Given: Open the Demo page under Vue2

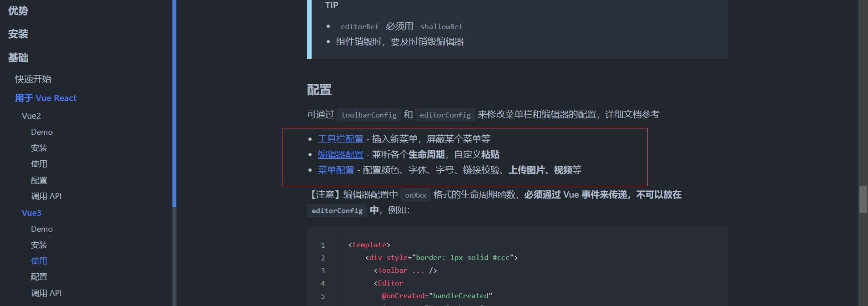Looking at the screenshot, I should click(x=41, y=132).
